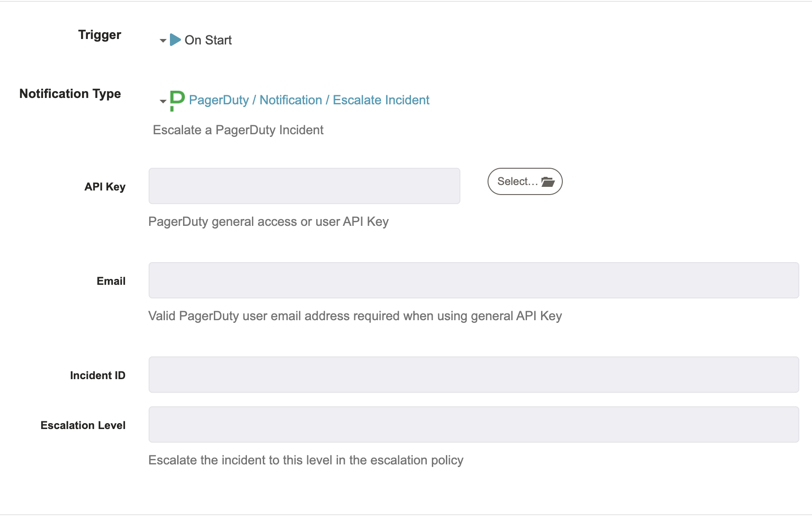Click the blue On Start play icon

pos(175,40)
